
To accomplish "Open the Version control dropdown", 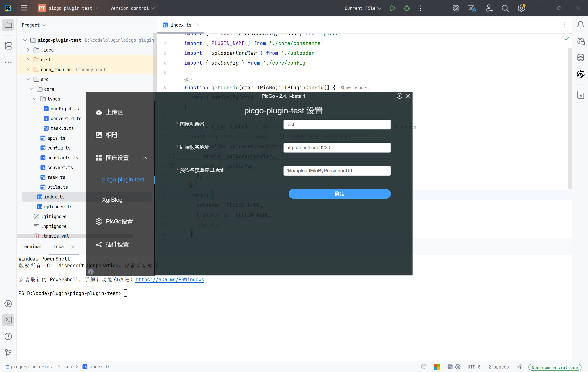I will [x=132, y=8].
